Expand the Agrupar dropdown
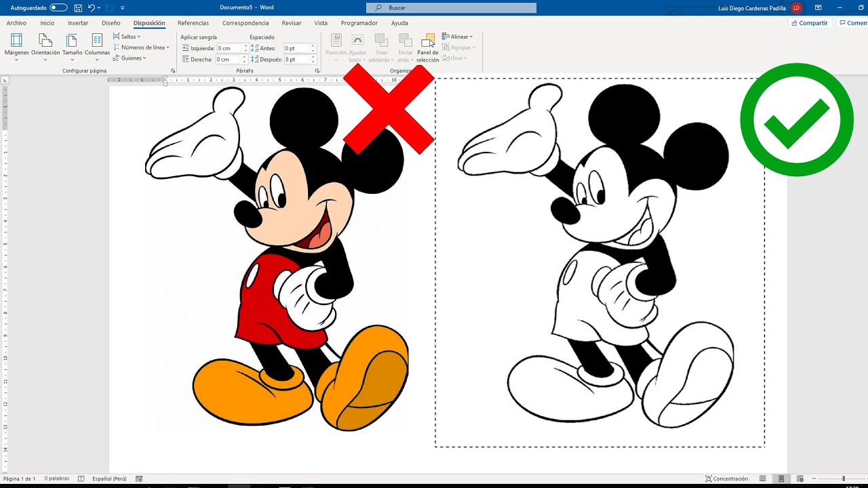The height and width of the screenshot is (488, 868). tap(459, 47)
